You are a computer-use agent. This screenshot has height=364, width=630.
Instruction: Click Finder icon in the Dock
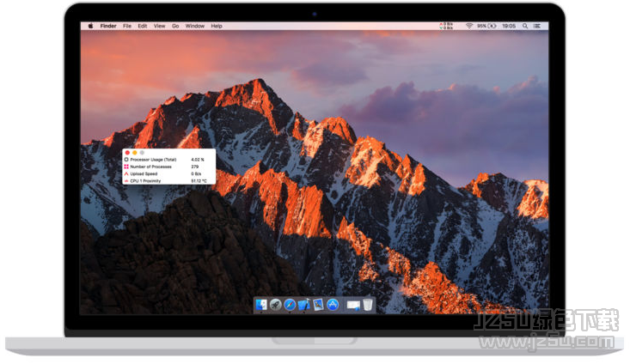click(x=261, y=305)
